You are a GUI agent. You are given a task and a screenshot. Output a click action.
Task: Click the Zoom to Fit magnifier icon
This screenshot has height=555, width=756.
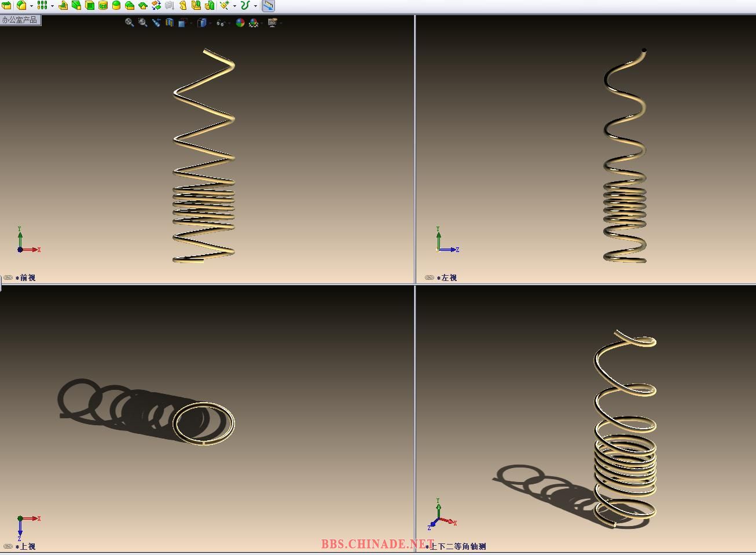tap(129, 23)
